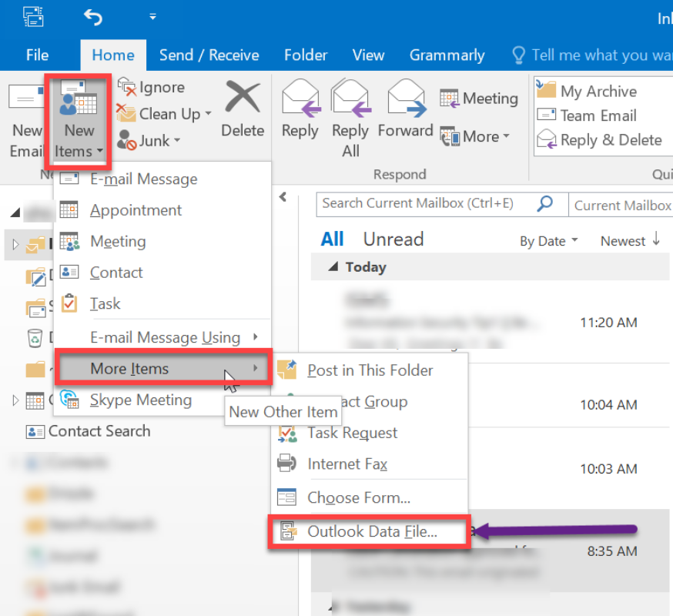673x616 pixels.
Task: Expand the E-mail Message Using submenu
Action: click(x=162, y=337)
